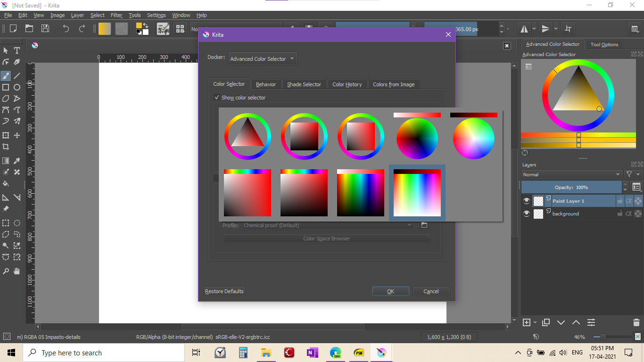The image size is (644, 362).
Task: Pick the Crop tool
Action: coord(6,147)
